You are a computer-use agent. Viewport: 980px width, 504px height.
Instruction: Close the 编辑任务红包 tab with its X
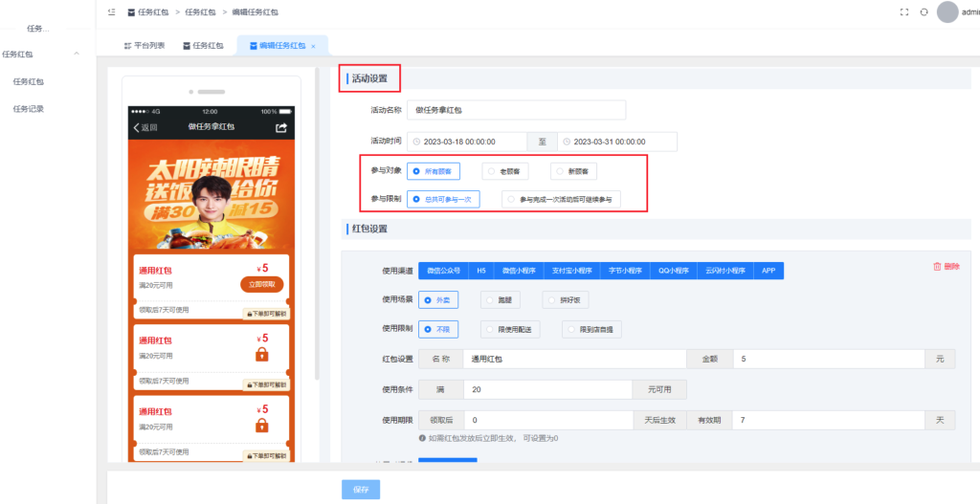click(x=313, y=46)
